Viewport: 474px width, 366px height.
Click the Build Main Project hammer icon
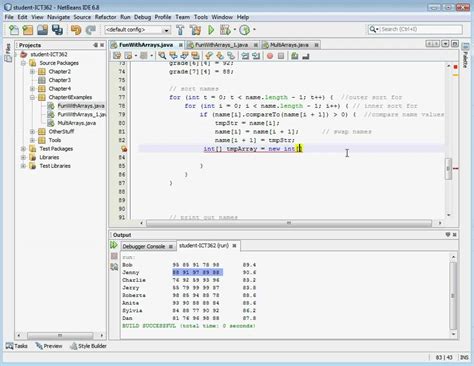pos(180,30)
